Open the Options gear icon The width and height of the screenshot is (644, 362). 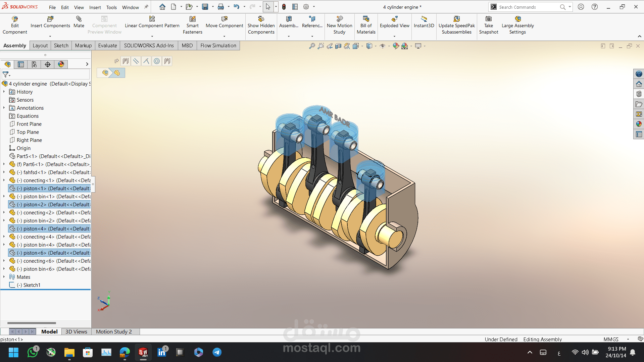[x=306, y=7]
